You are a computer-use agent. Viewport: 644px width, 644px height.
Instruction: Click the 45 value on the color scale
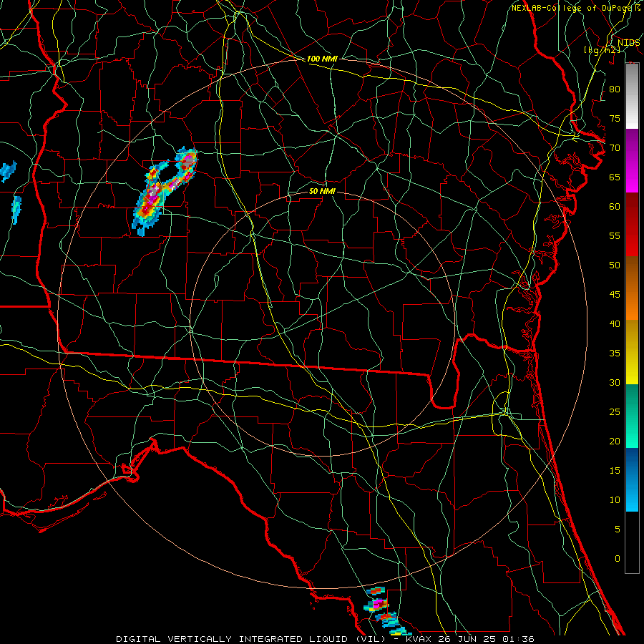coord(615,295)
